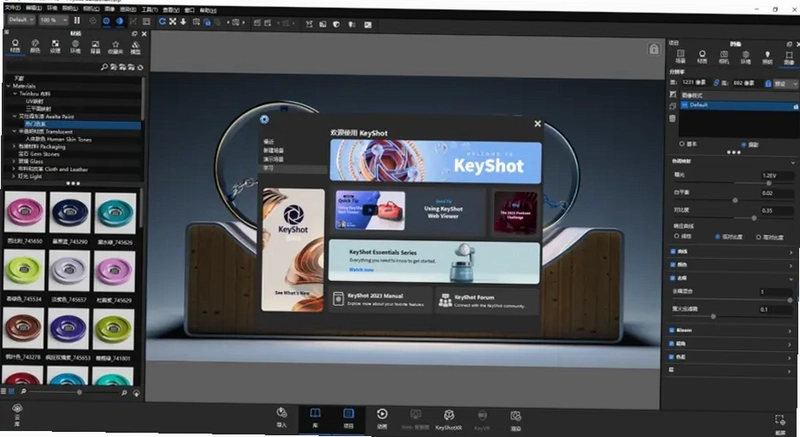Open KeyShot Forum link
The width and height of the screenshot is (800, 437).
(487, 301)
